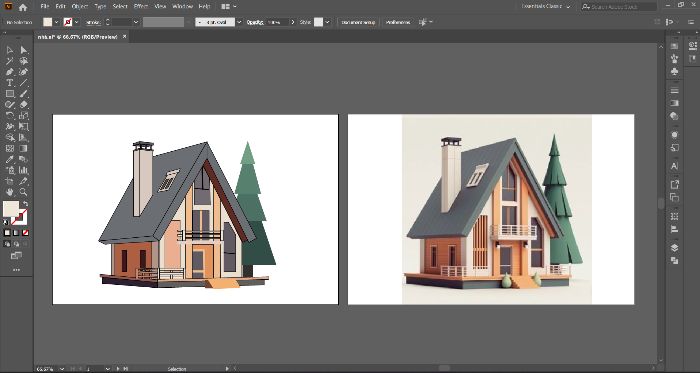Click the Opacity label link
The image size is (700, 373).
(x=255, y=22)
